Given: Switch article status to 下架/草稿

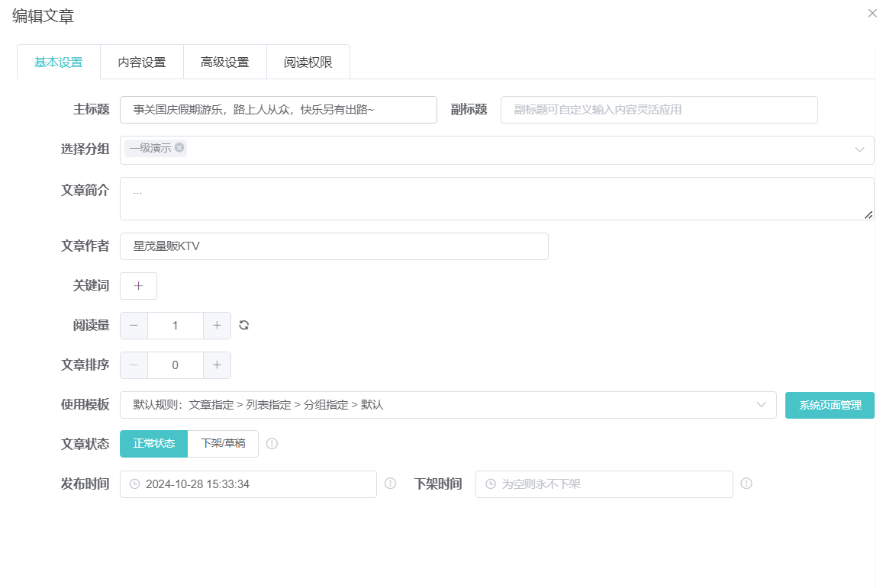Looking at the screenshot, I should tap(223, 443).
